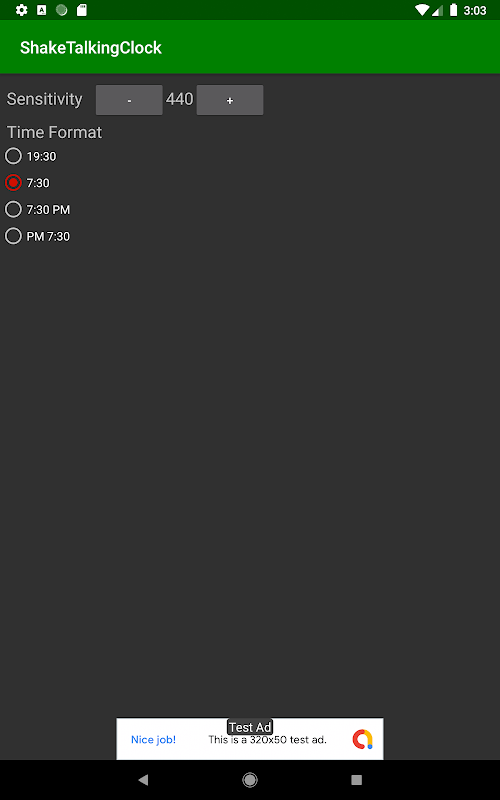
Task: Click the AdMob logo in ad
Action: 363,739
